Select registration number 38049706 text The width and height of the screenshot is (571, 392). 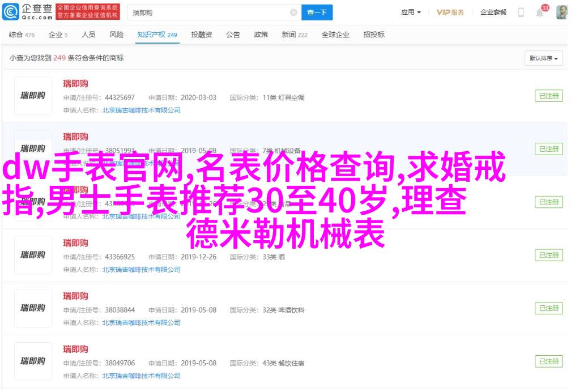pos(120,363)
